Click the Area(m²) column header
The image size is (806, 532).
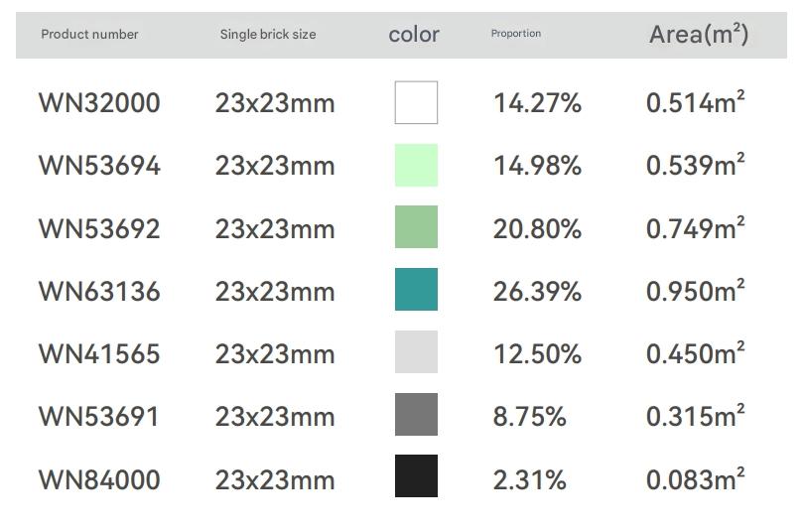tap(698, 35)
